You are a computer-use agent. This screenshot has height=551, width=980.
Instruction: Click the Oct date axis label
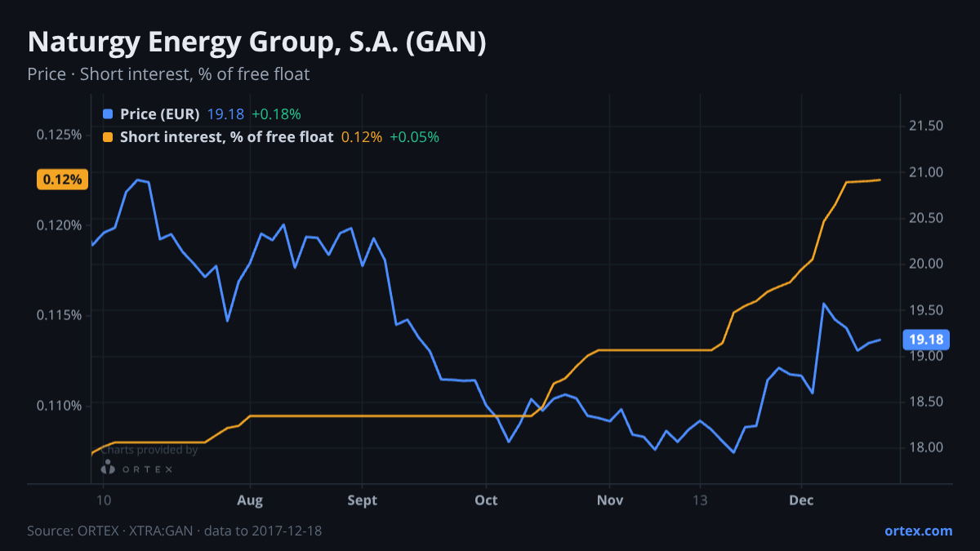tap(486, 500)
